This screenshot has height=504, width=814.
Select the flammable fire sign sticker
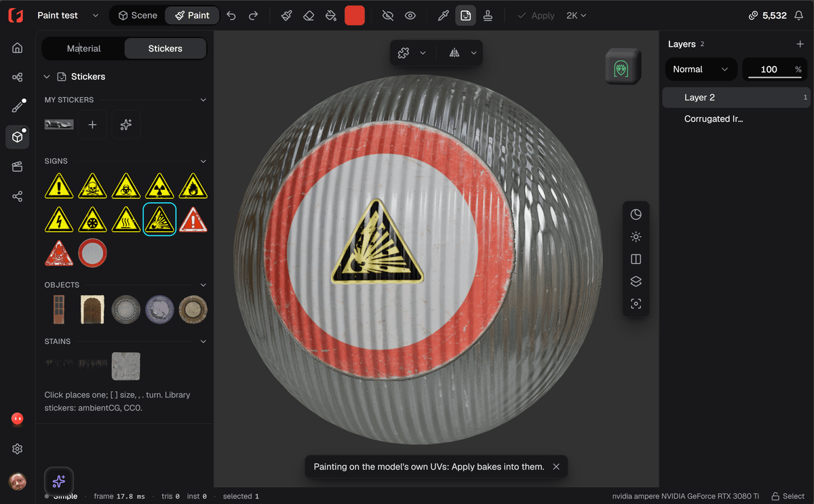point(193,186)
